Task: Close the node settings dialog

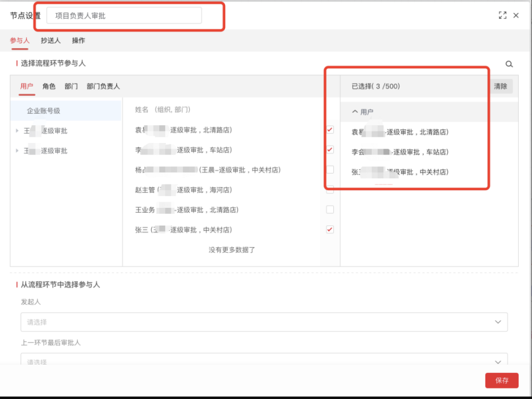Action: pos(516,16)
